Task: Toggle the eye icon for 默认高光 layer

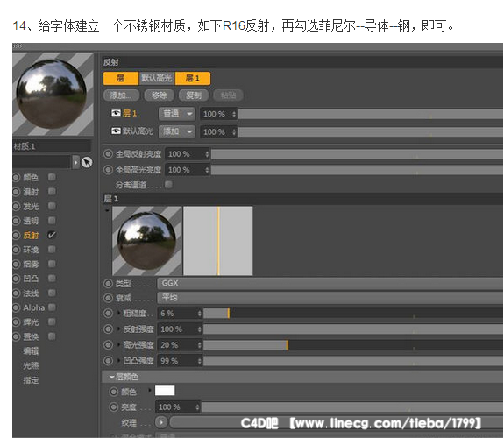Action: (116, 131)
